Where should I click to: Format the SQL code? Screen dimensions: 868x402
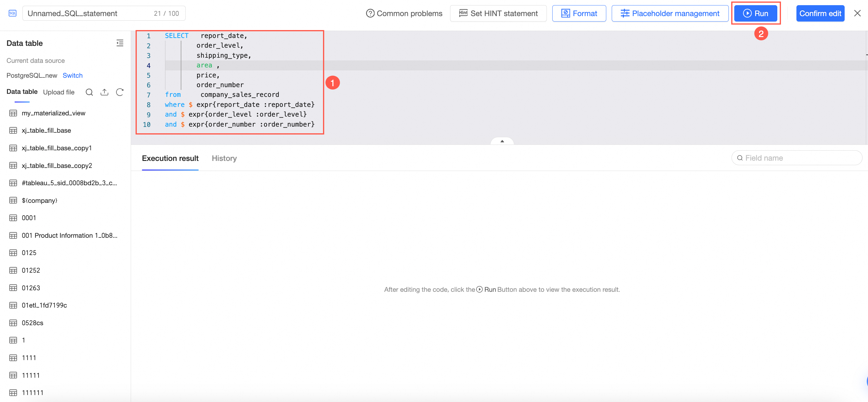click(x=579, y=13)
